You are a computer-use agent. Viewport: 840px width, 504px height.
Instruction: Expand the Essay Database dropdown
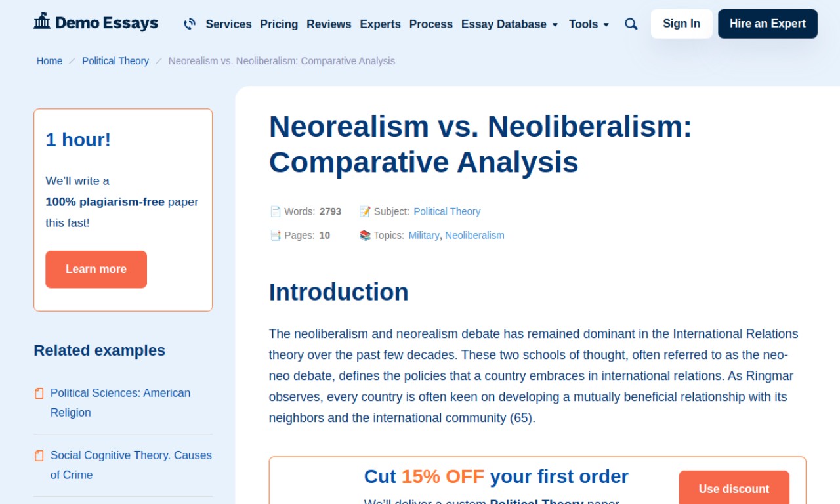tap(510, 24)
